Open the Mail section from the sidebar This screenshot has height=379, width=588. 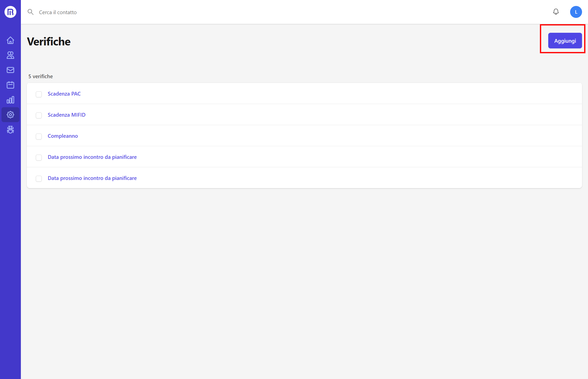[10, 70]
